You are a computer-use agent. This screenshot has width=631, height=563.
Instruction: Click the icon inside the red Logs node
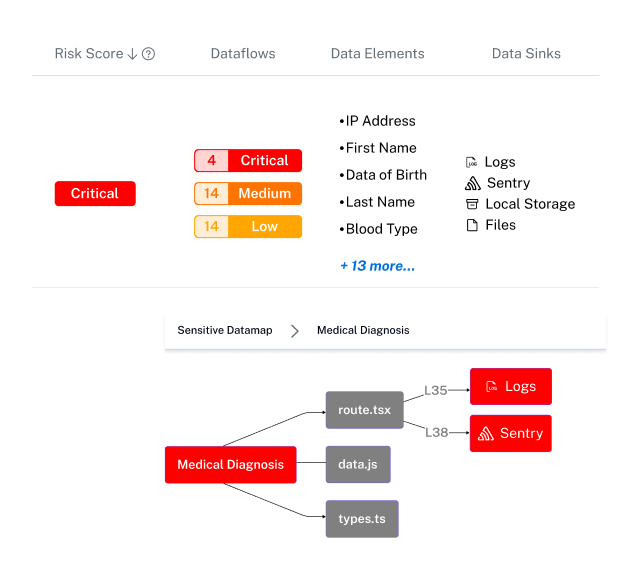click(491, 387)
